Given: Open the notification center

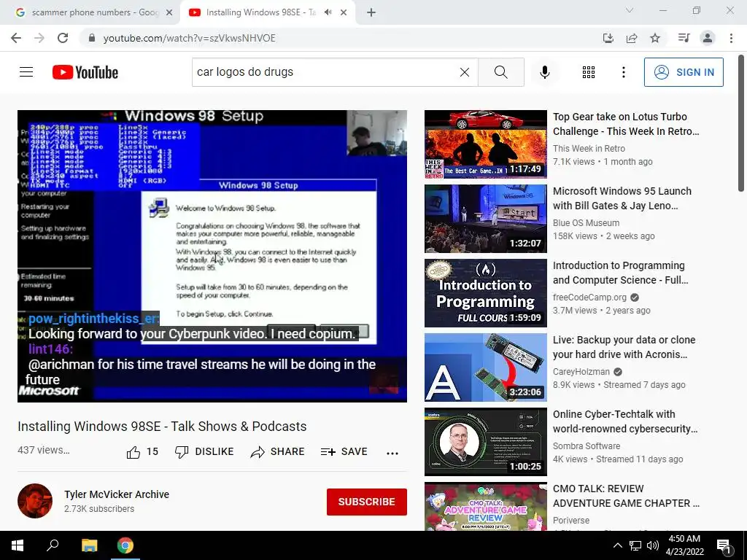Looking at the screenshot, I should pos(724,545).
